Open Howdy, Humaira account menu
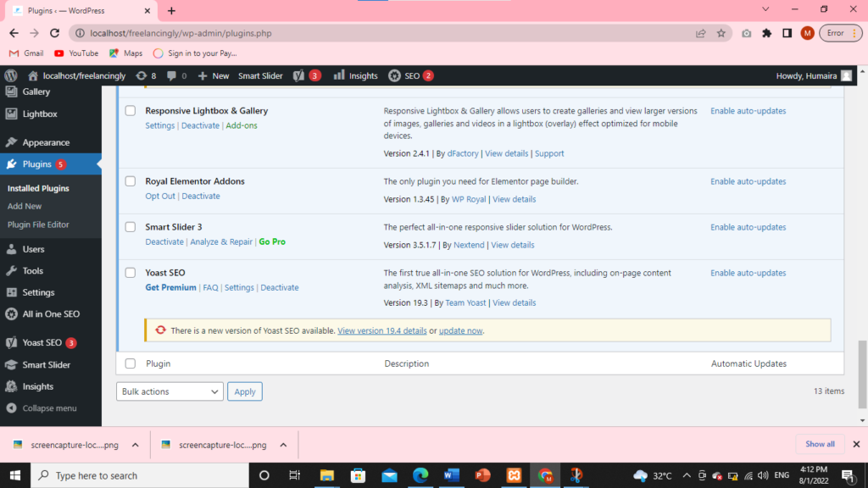The image size is (868, 488). pyautogui.click(x=814, y=75)
